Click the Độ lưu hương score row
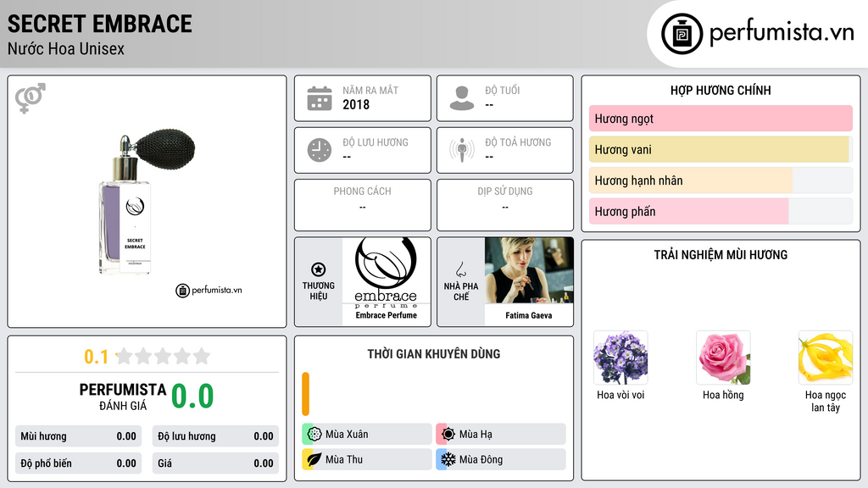Screen dimensions: 868x488 pyautogui.click(x=215, y=436)
